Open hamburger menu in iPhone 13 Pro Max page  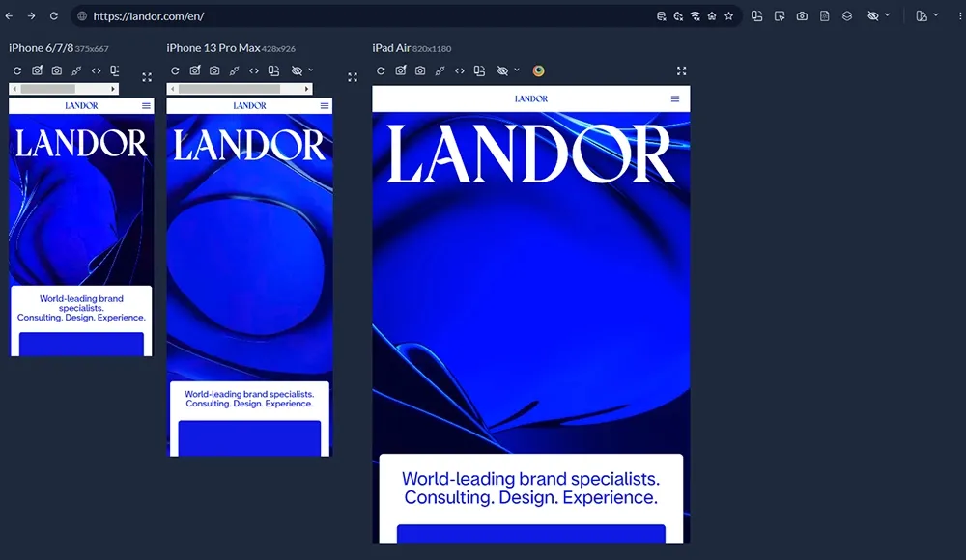tap(325, 106)
